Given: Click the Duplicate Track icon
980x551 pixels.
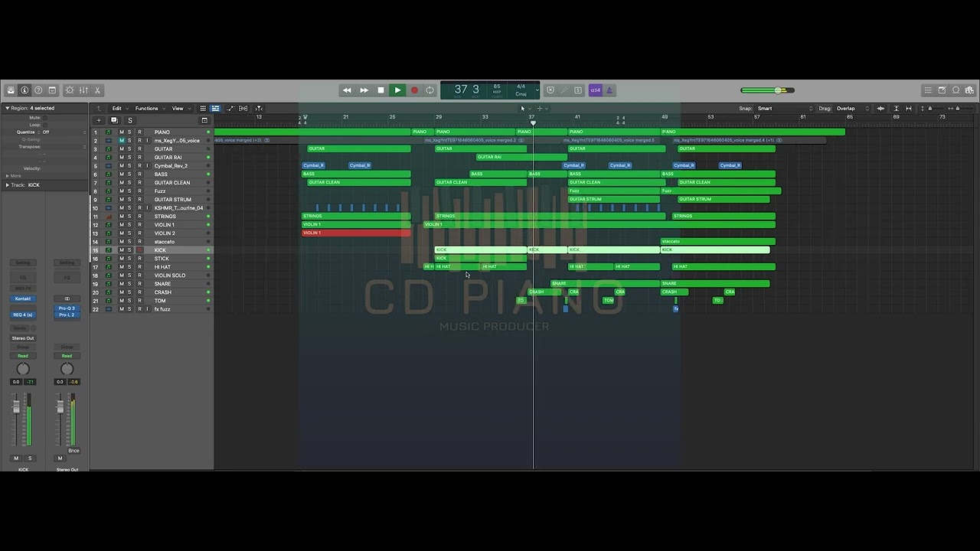Looking at the screenshot, I should click(x=114, y=120).
